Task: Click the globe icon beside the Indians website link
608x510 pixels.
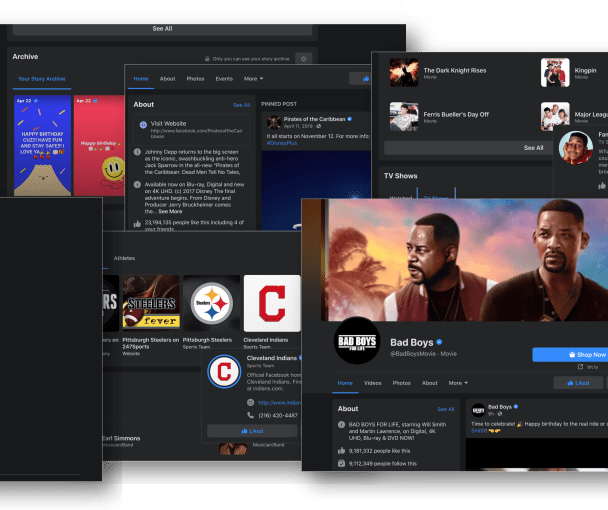Action: tap(250, 403)
